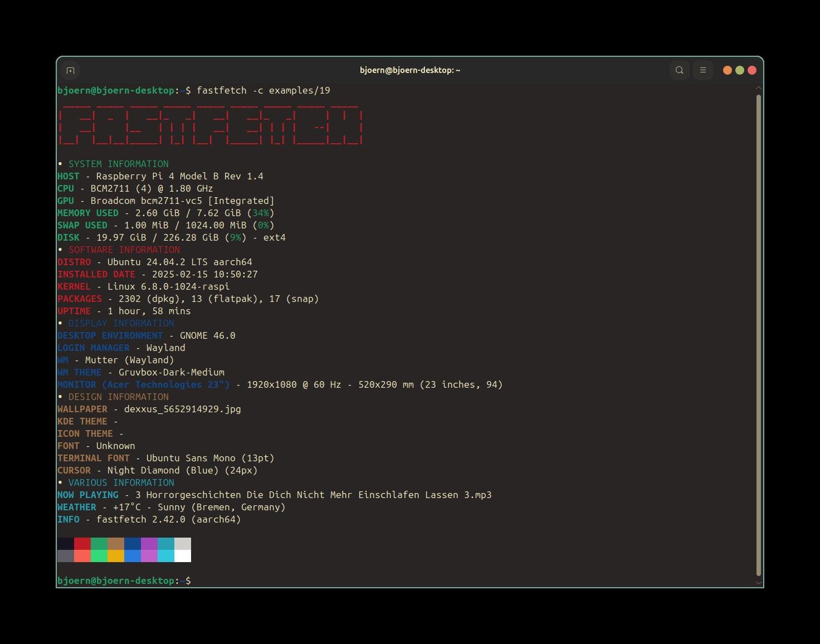The width and height of the screenshot is (820, 644).
Task: Click the INSTALLED DATE value 2025-02-15 10:50:27
Action: (205, 274)
